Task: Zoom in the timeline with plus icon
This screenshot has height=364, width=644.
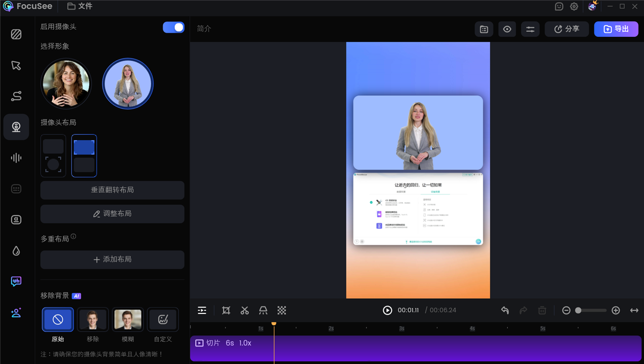Action: [616, 311]
